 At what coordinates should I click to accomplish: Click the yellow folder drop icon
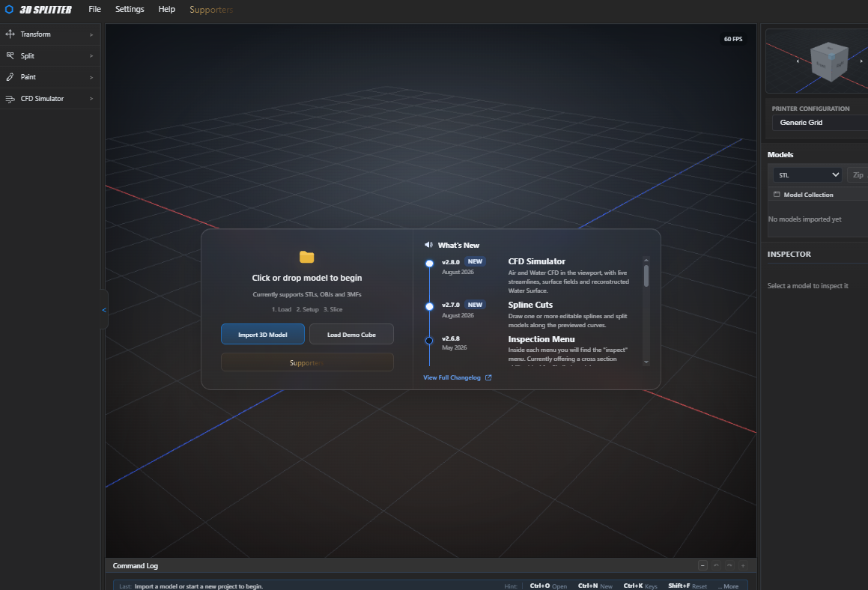[x=306, y=257]
